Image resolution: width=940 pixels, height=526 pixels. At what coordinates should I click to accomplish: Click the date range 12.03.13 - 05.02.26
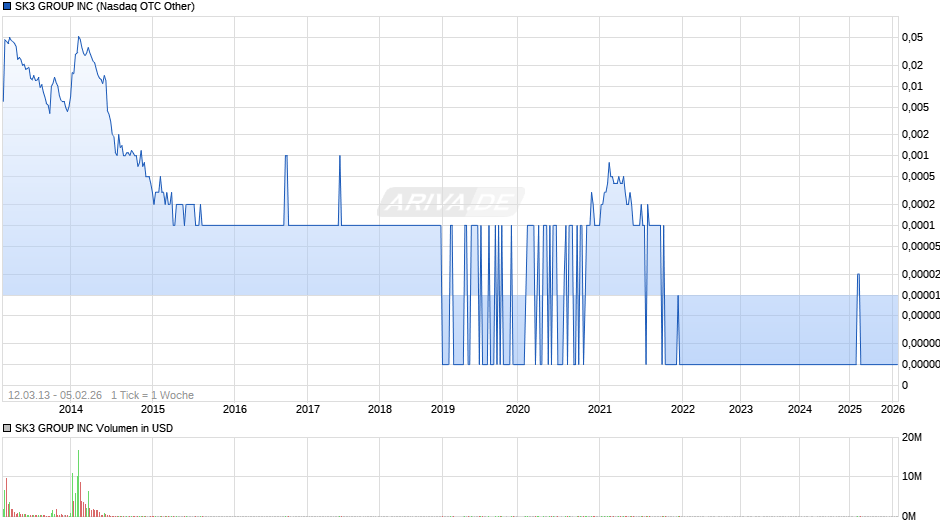coord(55,395)
